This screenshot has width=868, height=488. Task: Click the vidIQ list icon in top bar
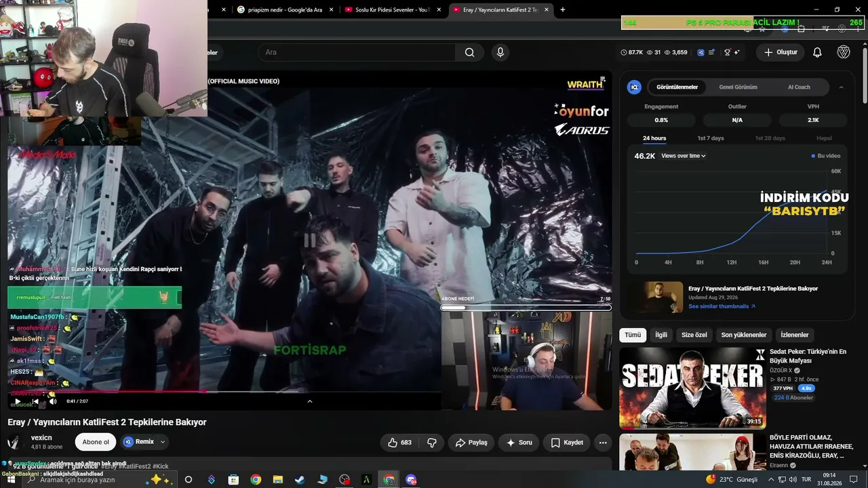coord(711,52)
